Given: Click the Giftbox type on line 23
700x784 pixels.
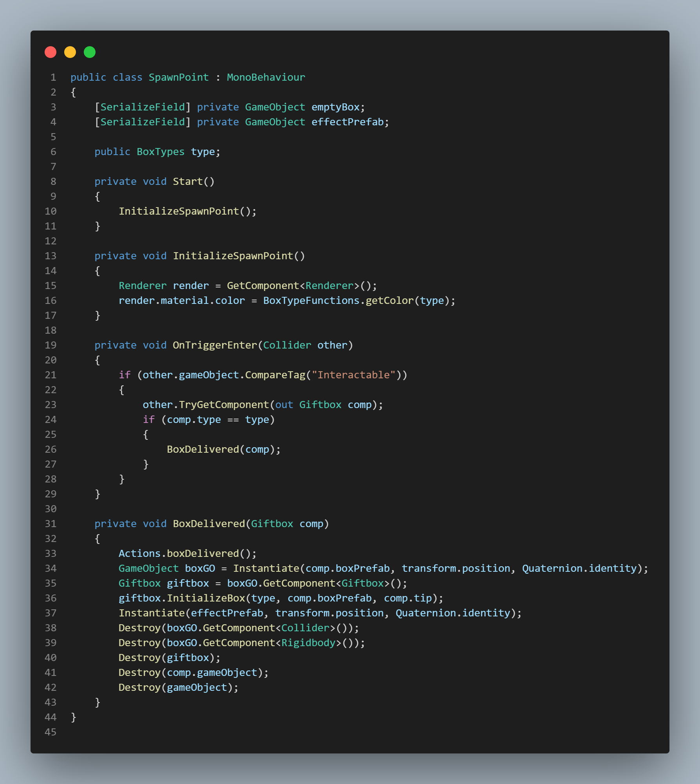Looking at the screenshot, I should (x=320, y=405).
